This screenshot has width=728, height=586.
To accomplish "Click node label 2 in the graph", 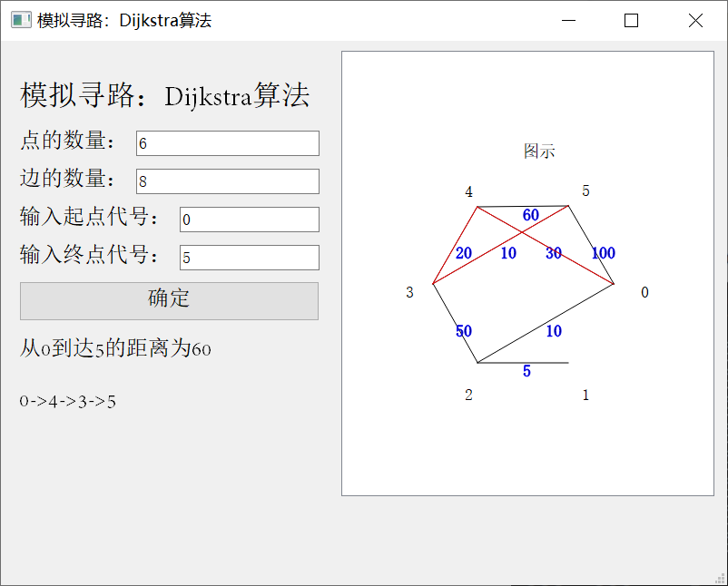I will click(469, 395).
